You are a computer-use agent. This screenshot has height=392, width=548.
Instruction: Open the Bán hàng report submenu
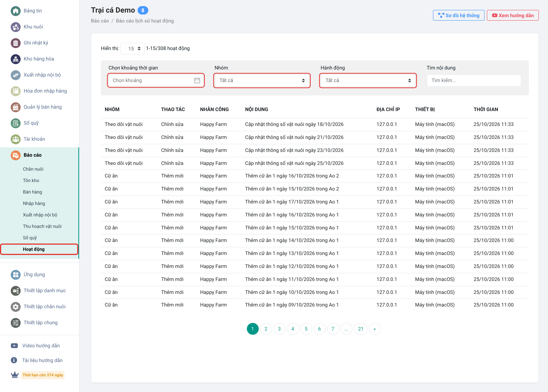pyautogui.click(x=32, y=192)
